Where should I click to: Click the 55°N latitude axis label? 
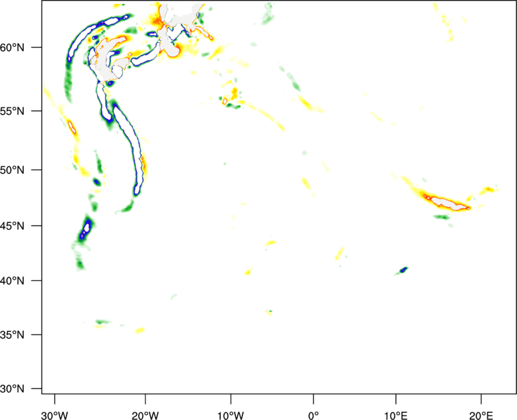[21, 110]
